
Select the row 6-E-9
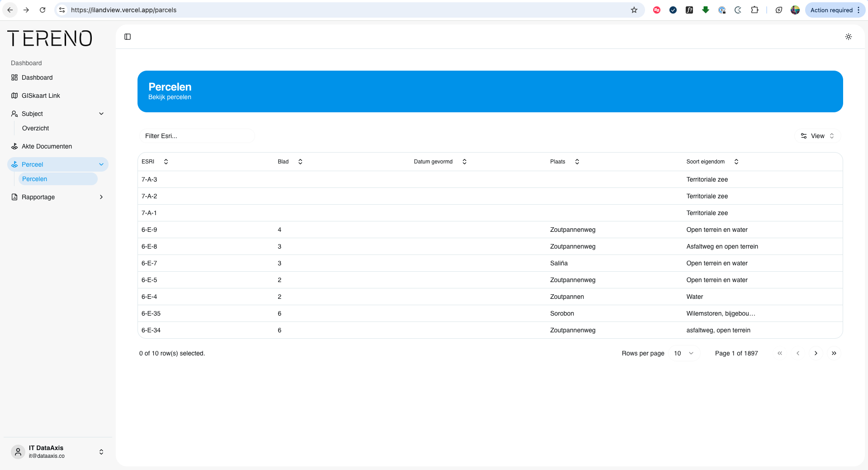click(490, 230)
